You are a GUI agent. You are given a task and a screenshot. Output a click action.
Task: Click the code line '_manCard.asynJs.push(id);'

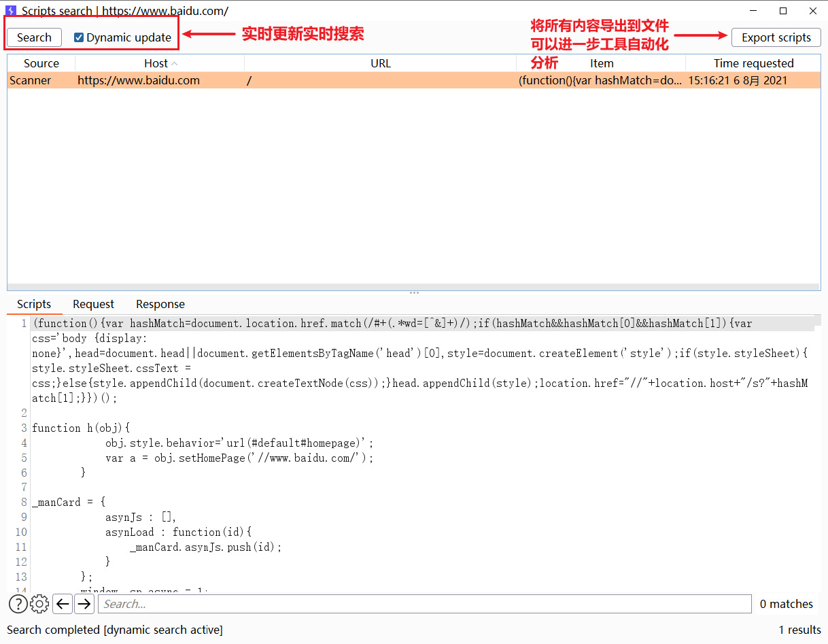point(205,547)
